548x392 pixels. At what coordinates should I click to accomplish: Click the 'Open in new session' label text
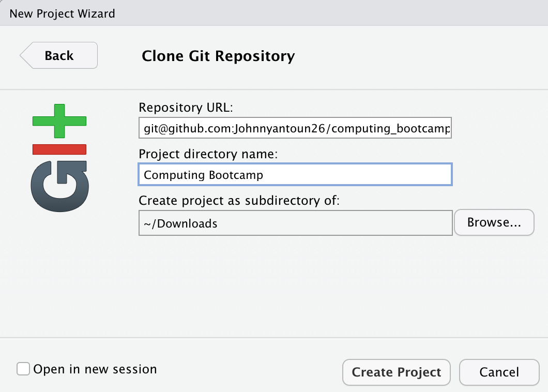coord(95,369)
